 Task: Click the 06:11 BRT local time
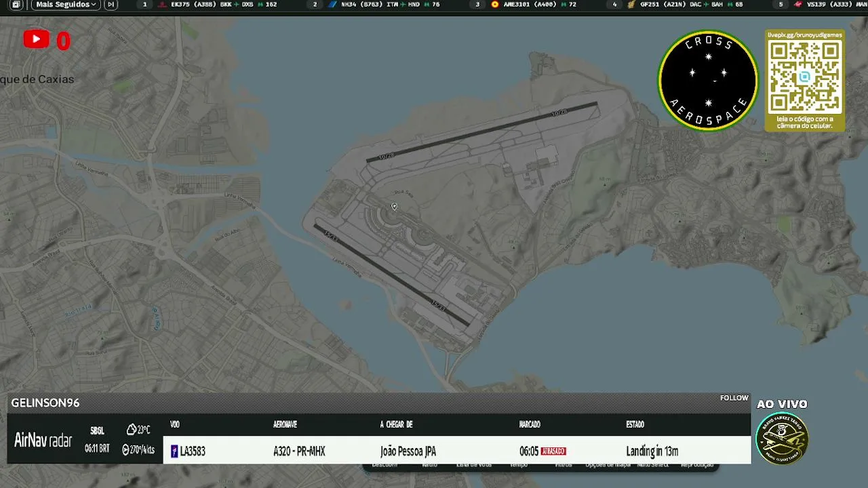coord(97,449)
